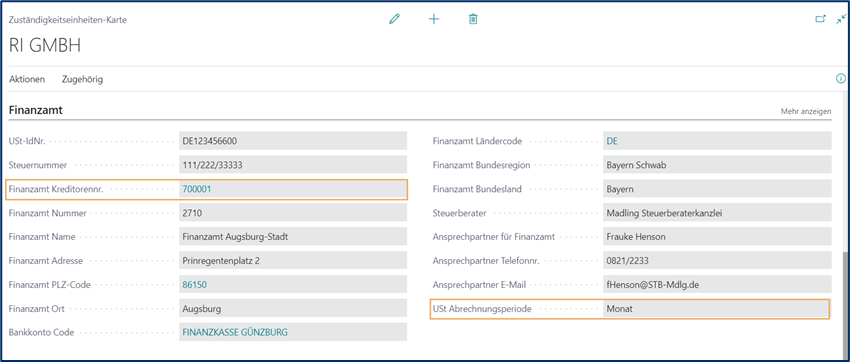This screenshot has height=362, width=850.
Task: Click the Finanzamt Adresse label
Action: (x=46, y=261)
